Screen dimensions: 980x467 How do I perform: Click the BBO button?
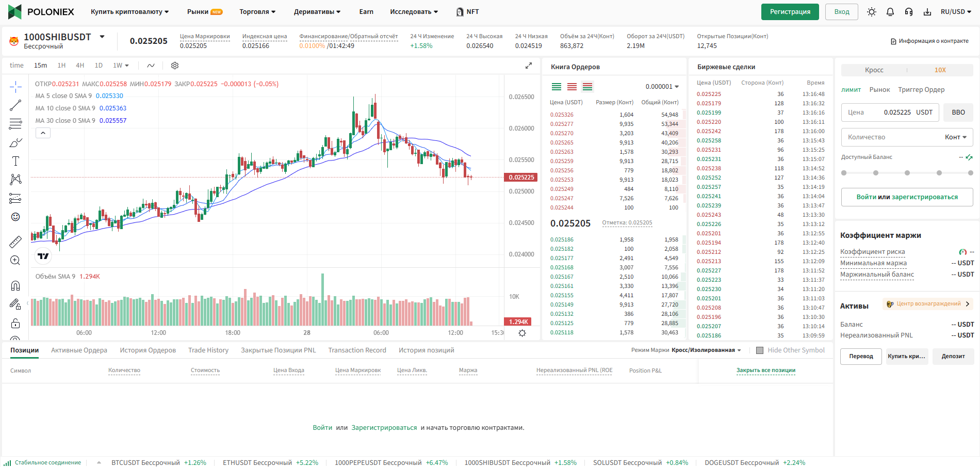coord(958,112)
